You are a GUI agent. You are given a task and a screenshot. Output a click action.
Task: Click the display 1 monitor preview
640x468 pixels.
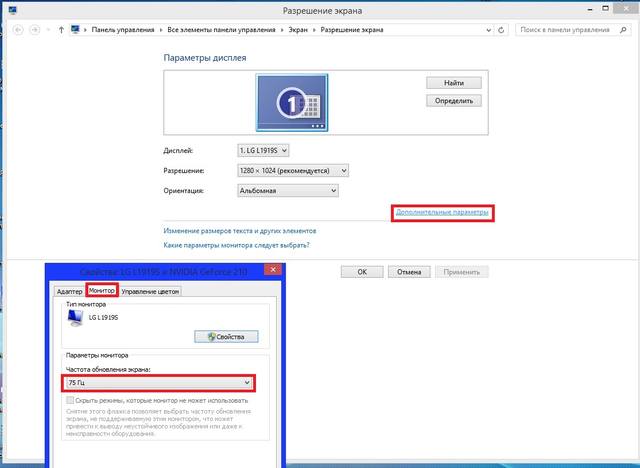tap(292, 103)
